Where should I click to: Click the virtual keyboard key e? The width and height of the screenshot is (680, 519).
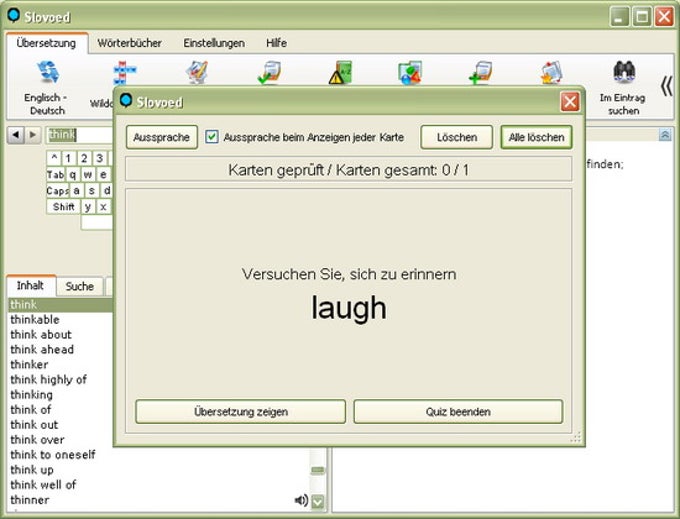pos(103,174)
